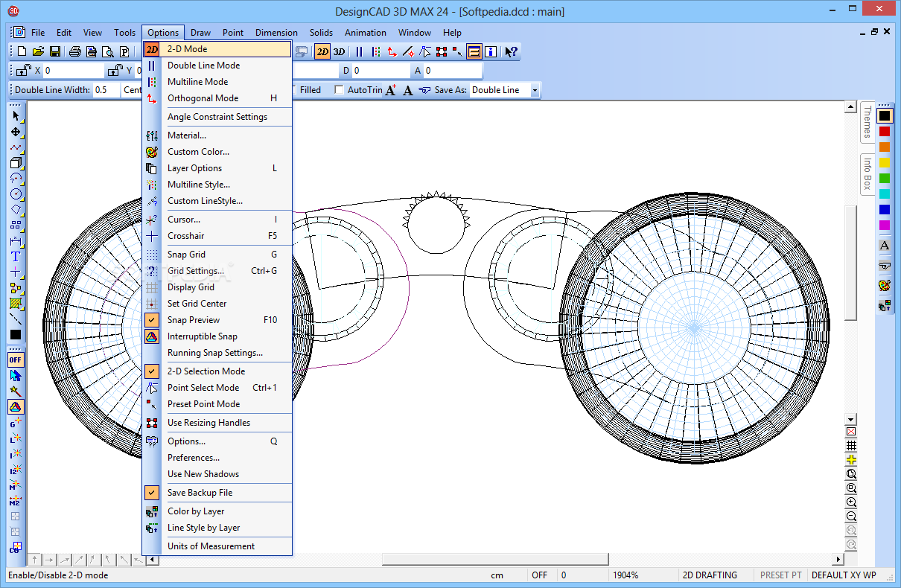Screen dimensions: 901x588
Task: Toggle the grid display icon on right
Action: coord(851,446)
